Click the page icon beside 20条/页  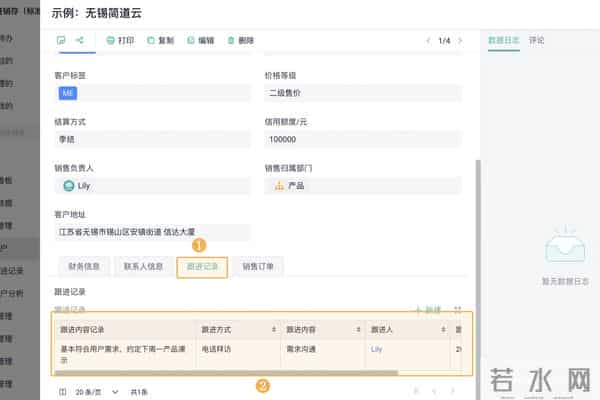pos(63,392)
